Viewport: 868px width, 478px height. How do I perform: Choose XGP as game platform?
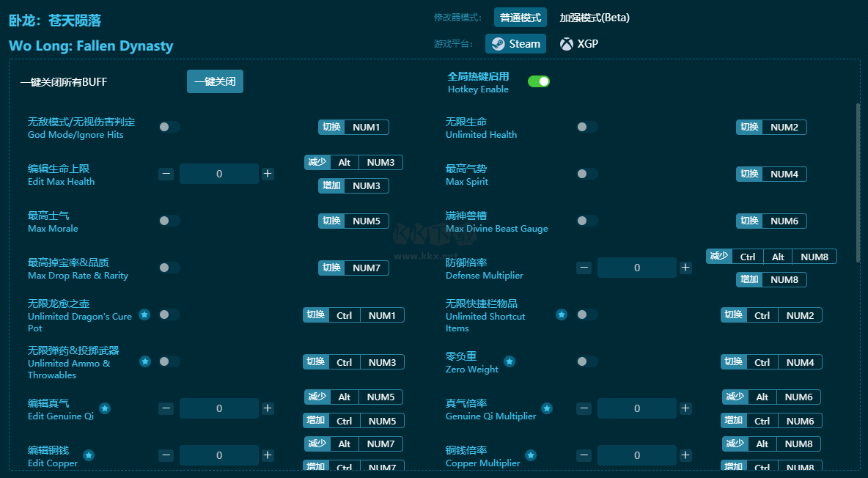(x=579, y=44)
